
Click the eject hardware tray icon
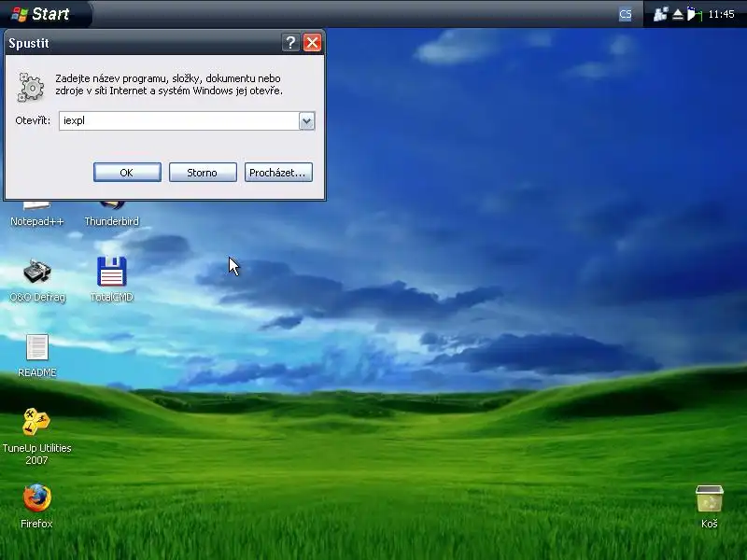tap(678, 15)
